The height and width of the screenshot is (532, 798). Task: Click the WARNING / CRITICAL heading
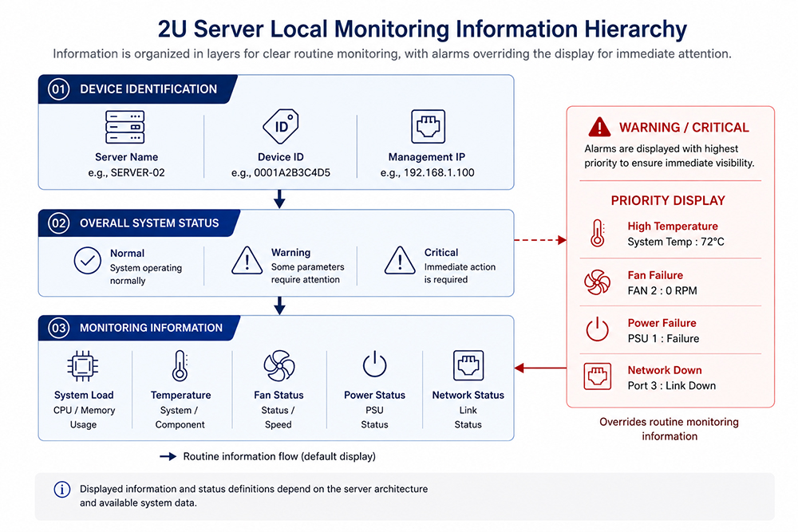(x=684, y=128)
